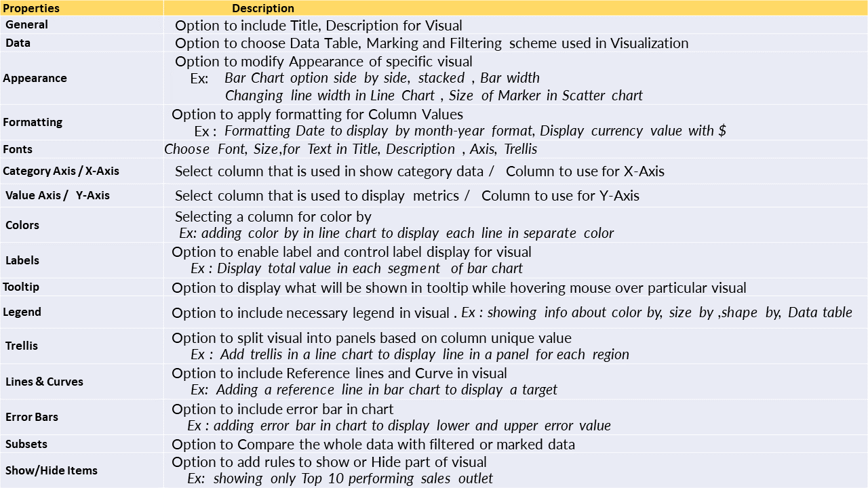Image resolution: width=868 pixels, height=488 pixels.
Task: Click the Formatting property label
Action: point(33,122)
